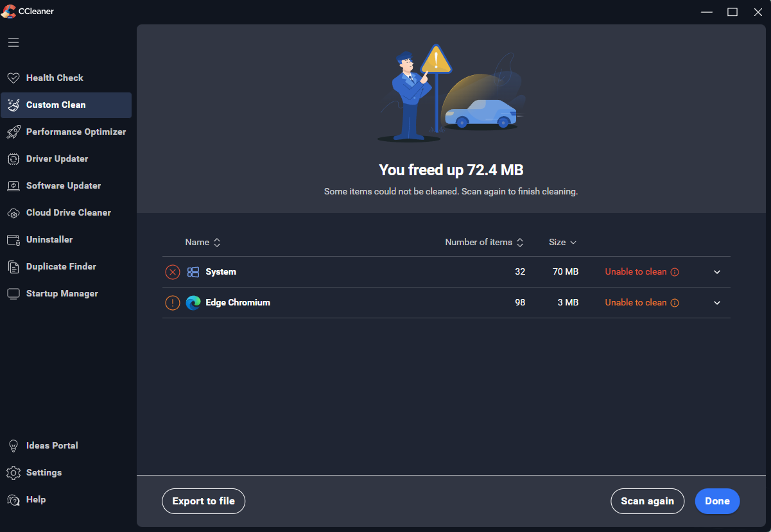Sort by Number of items column
The height and width of the screenshot is (532, 771).
point(484,243)
